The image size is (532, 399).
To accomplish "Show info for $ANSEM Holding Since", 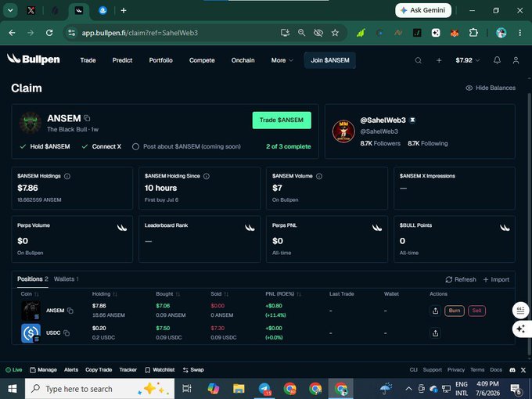I will coord(207,176).
